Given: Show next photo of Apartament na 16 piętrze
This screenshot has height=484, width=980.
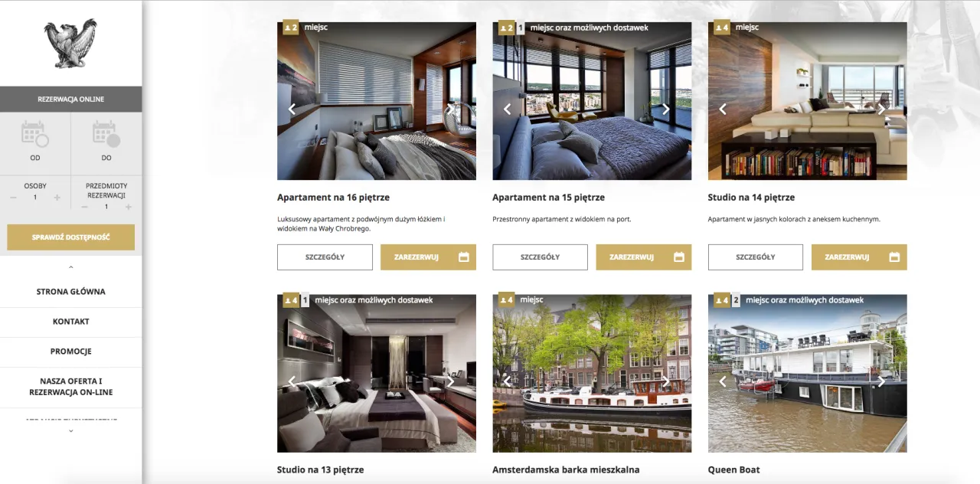Looking at the screenshot, I should pos(450,109).
